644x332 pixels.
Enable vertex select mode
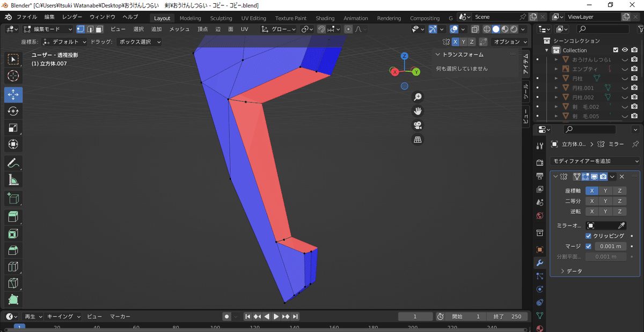point(80,29)
